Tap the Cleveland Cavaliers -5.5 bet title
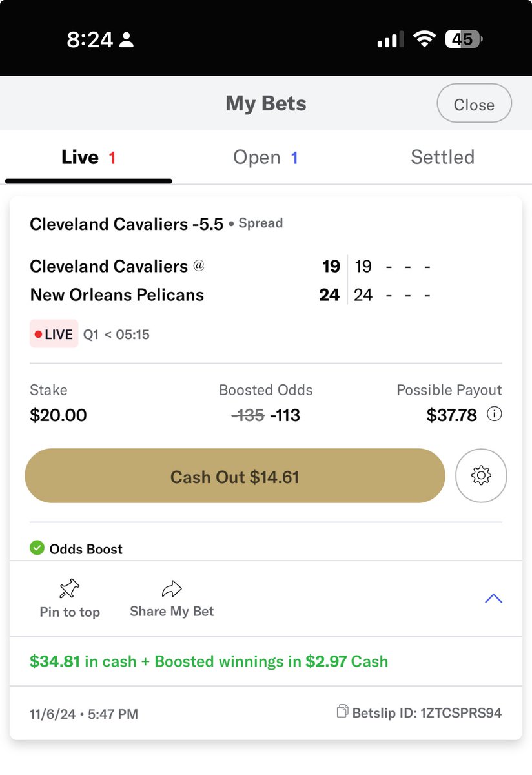532x775 pixels. click(127, 224)
